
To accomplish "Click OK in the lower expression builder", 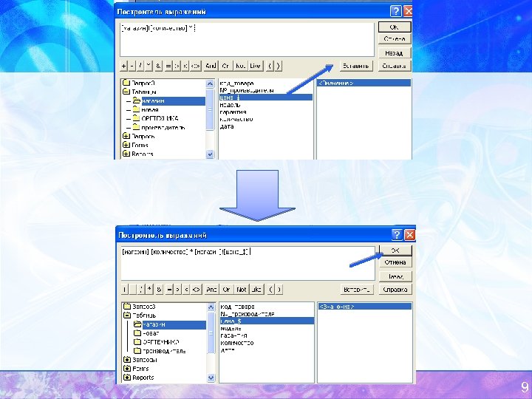I will 395,250.
